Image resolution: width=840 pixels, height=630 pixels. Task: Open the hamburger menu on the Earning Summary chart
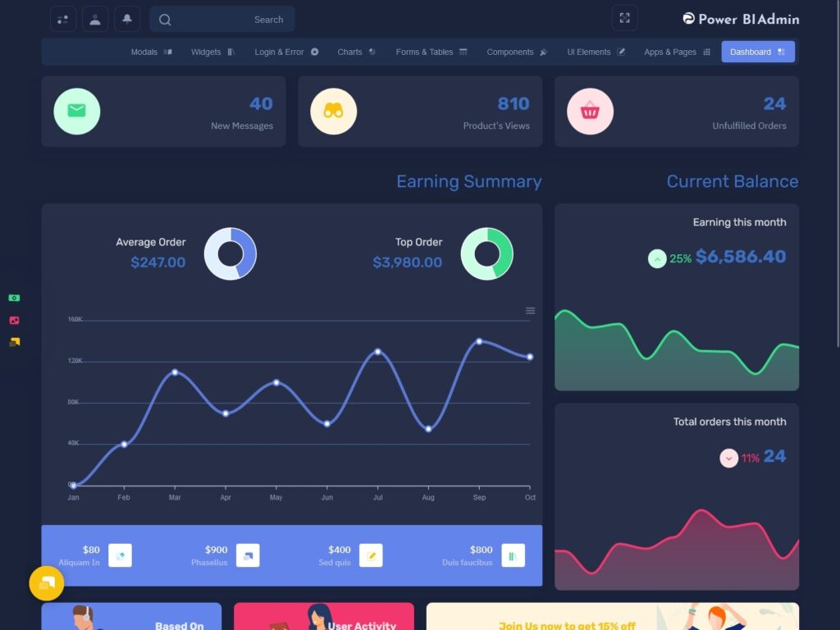[530, 311]
